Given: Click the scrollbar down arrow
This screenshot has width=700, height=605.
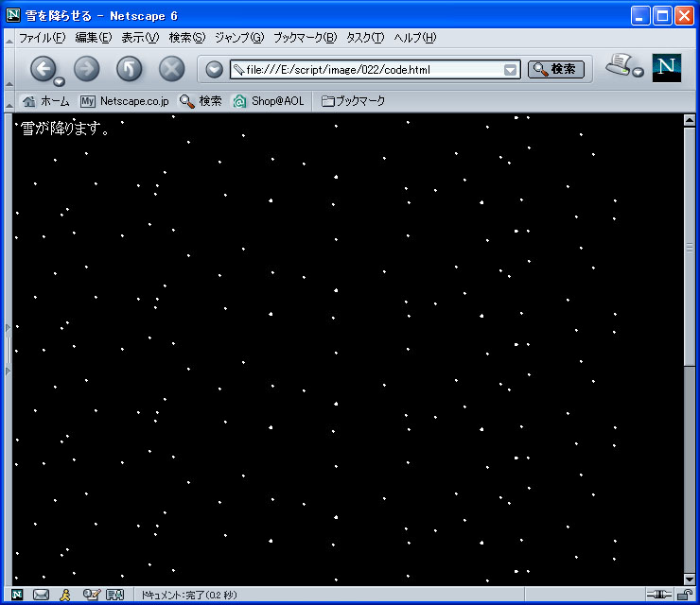Looking at the screenshot, I should click(x=690, y=579).
